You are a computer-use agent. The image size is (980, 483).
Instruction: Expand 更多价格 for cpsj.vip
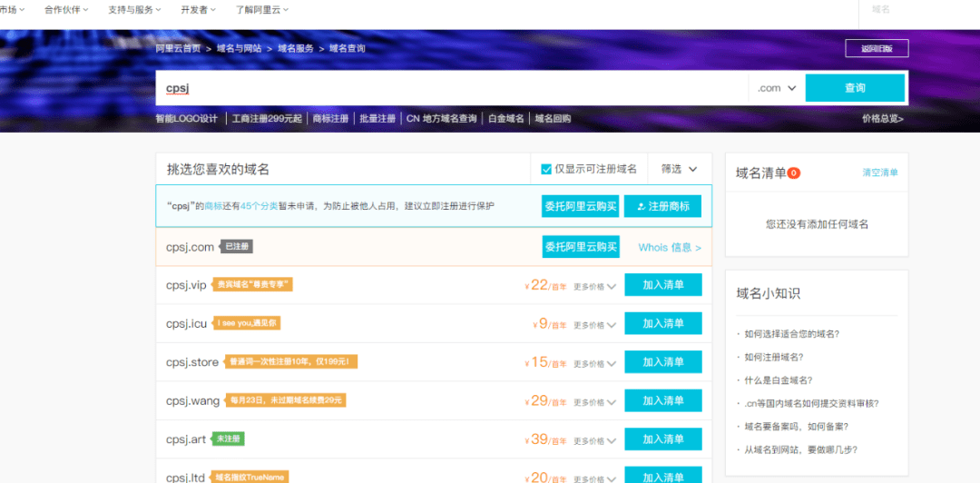[x=594, y=287]
